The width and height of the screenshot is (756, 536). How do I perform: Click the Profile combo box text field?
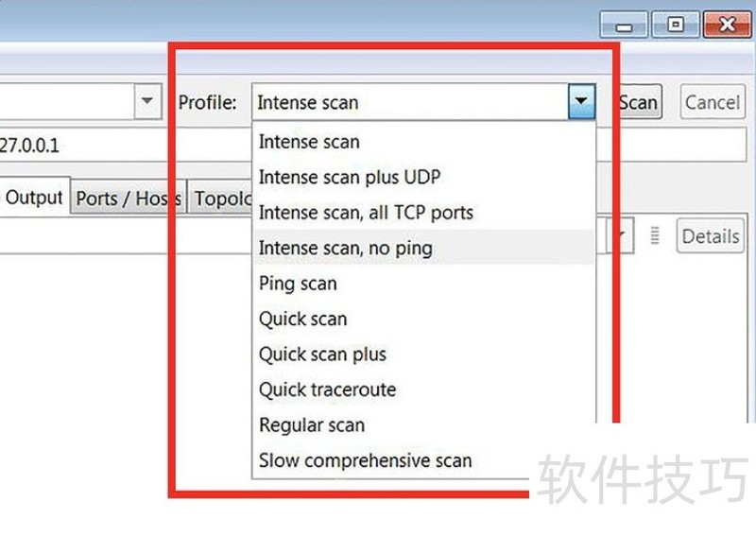(x=410, y=102)
